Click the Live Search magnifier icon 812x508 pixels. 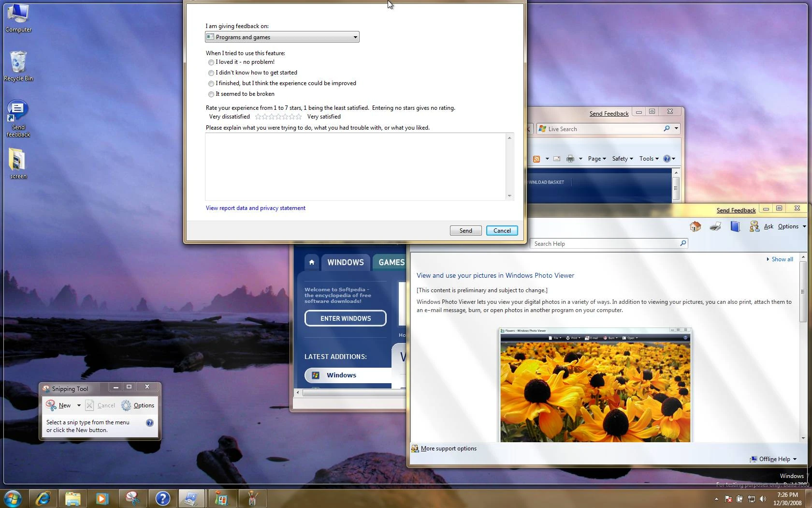pos(667,129)
